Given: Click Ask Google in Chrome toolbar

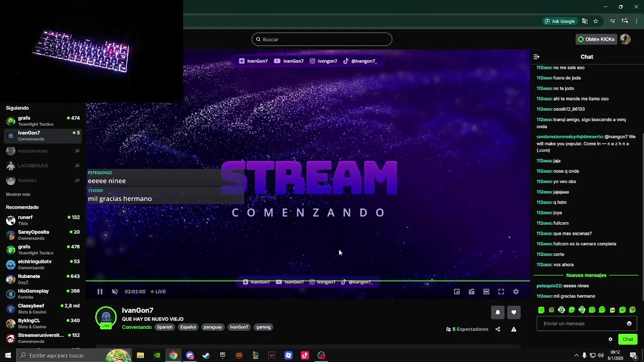Looking at the screenshot, I should click(x=559, y=21).
